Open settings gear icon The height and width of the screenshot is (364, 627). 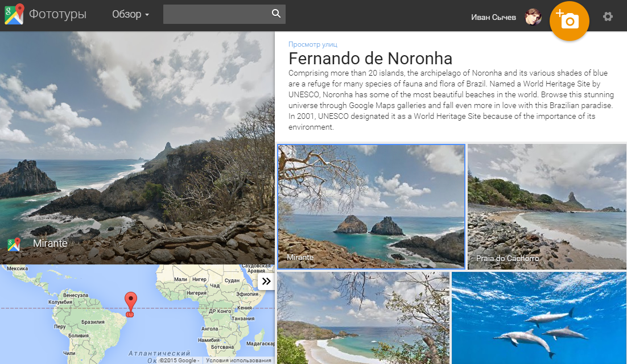click(x=608, y=16)
